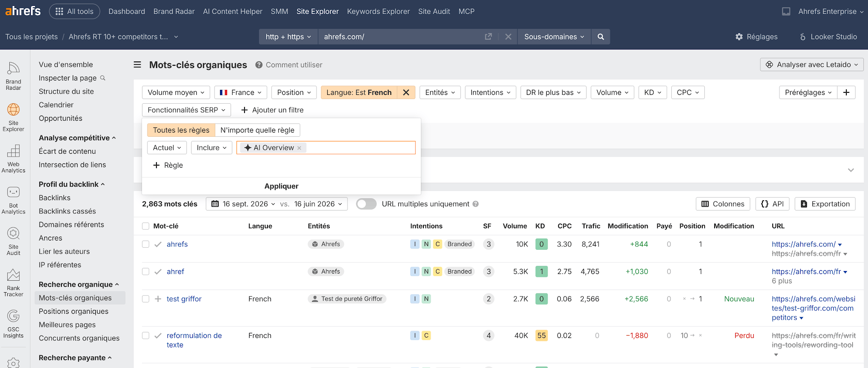Click the plus icon beside test griffor
The width and height of the screenshot is (868, 368).
(158, 299)
